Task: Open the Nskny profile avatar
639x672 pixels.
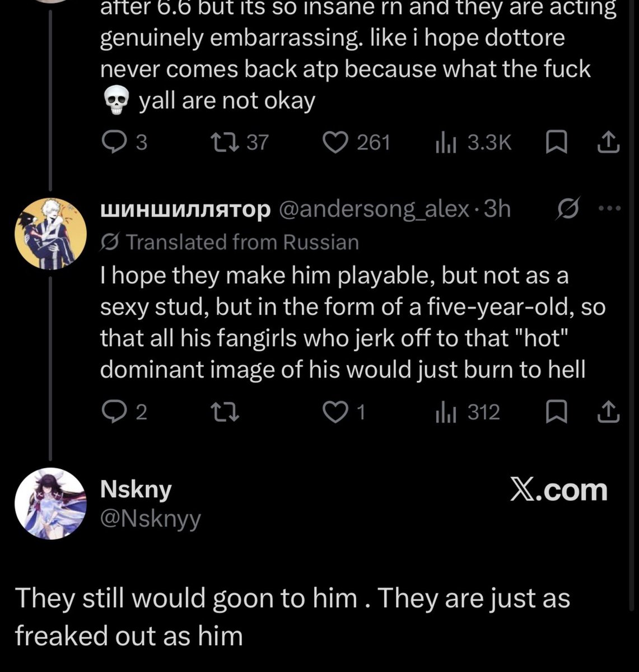Action: click(50, 503)
